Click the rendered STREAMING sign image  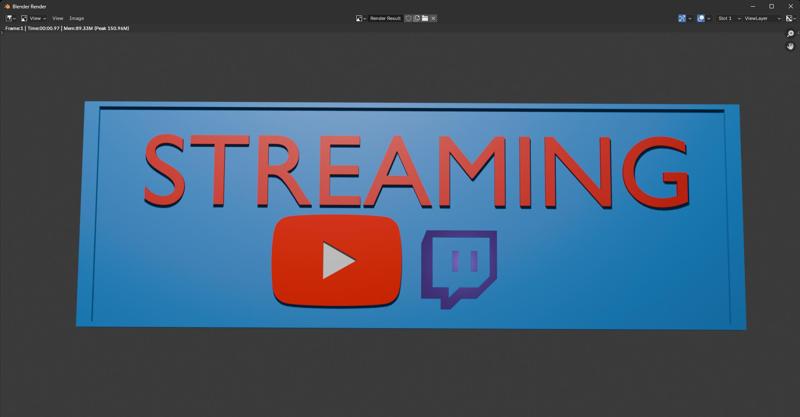(x=411, y=215)
